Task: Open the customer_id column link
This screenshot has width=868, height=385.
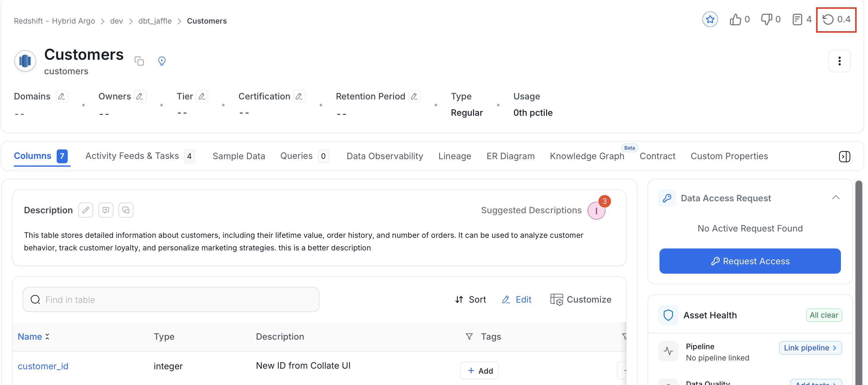Action: coord(43,366)
